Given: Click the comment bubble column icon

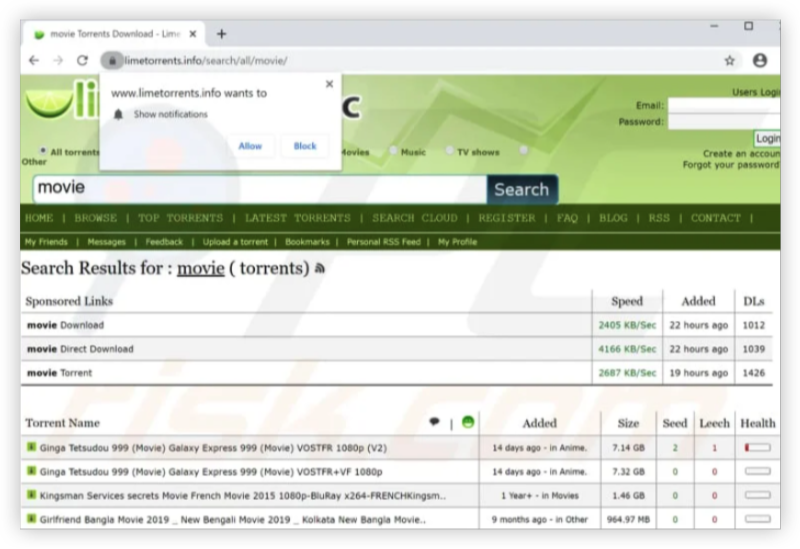Looking at the screenshot, I should 434,422.
